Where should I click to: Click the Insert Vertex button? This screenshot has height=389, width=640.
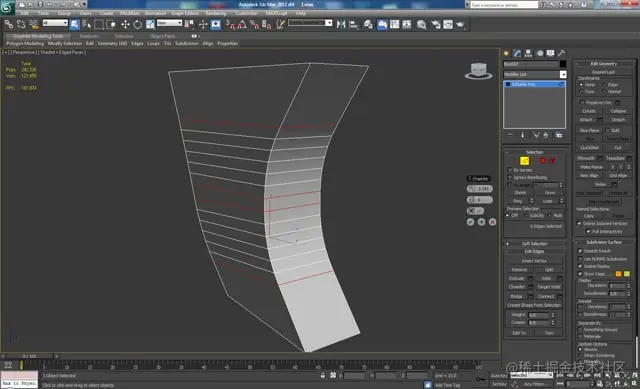(534, 261)
